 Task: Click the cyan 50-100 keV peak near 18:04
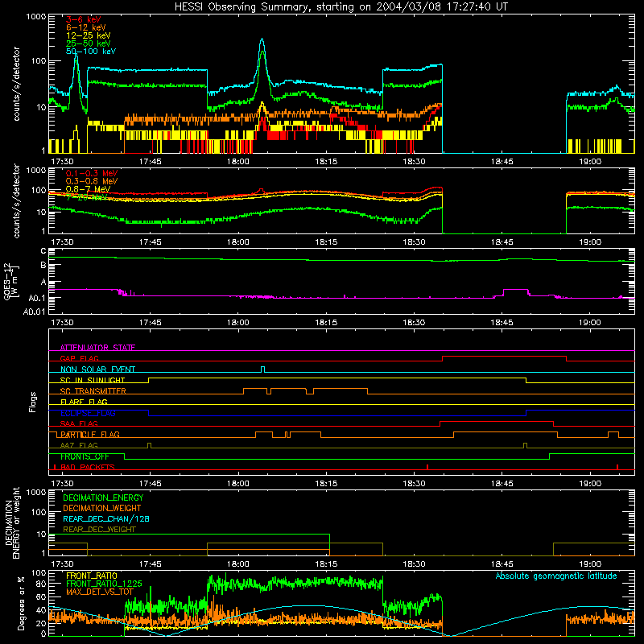click(x=262, y=39)
